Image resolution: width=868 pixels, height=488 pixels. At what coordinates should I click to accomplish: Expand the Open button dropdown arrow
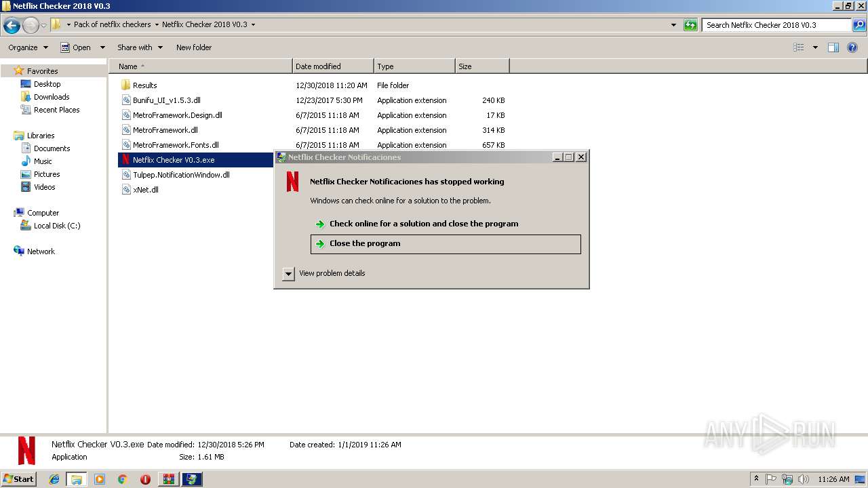point(102,47)
